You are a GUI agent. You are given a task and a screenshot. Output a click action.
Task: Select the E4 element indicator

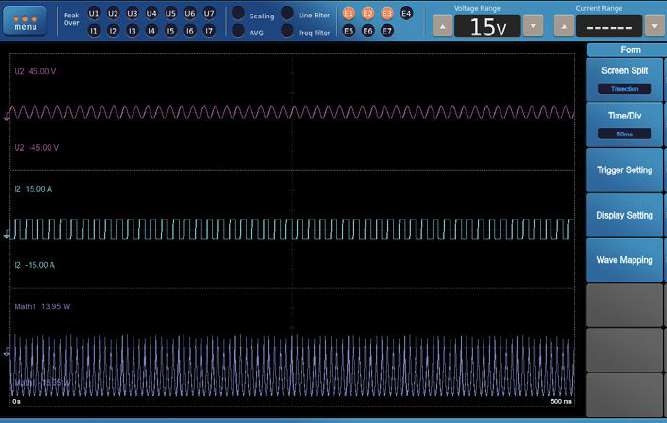(406, 13)
